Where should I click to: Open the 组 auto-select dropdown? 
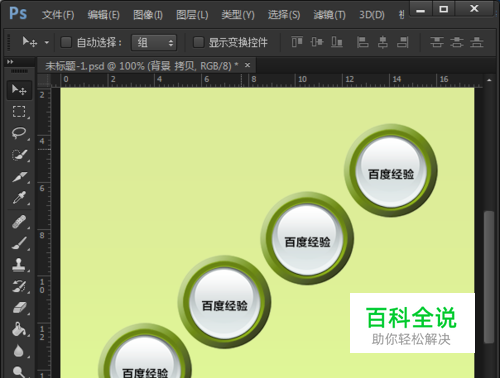click(x=154, y=43)
